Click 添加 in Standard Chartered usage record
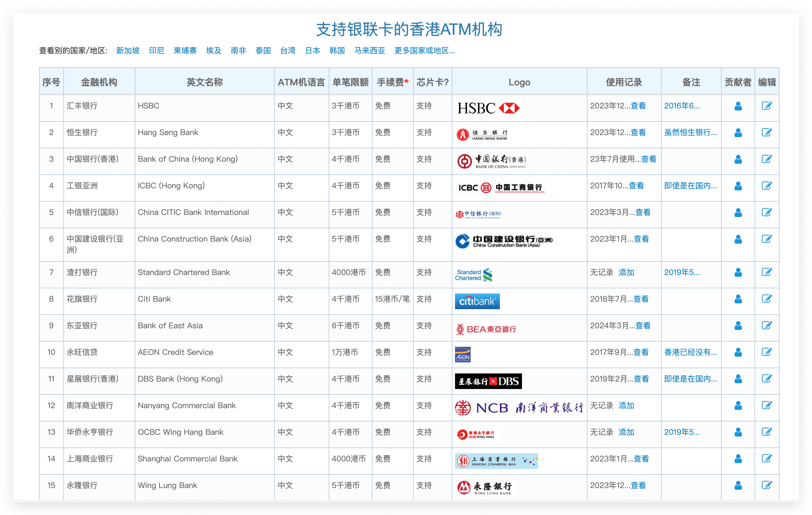Screen dimensions: 812x515 pos(626,272)
